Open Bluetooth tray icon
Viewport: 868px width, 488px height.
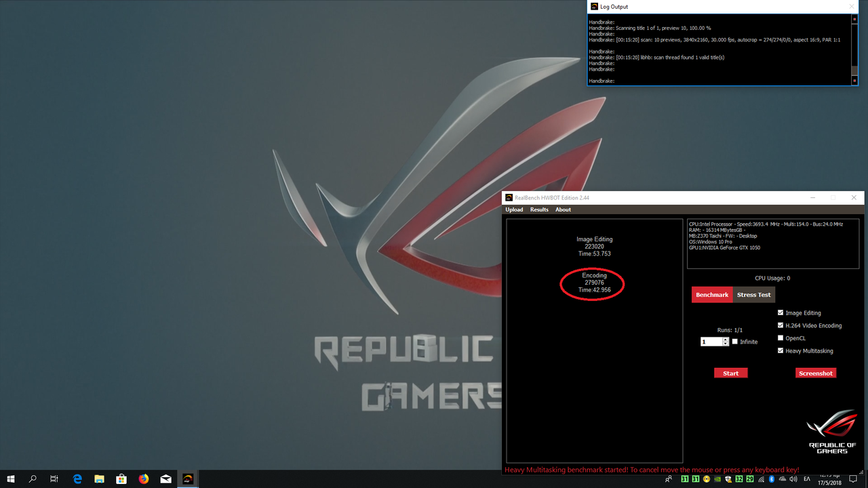point(772,479)
